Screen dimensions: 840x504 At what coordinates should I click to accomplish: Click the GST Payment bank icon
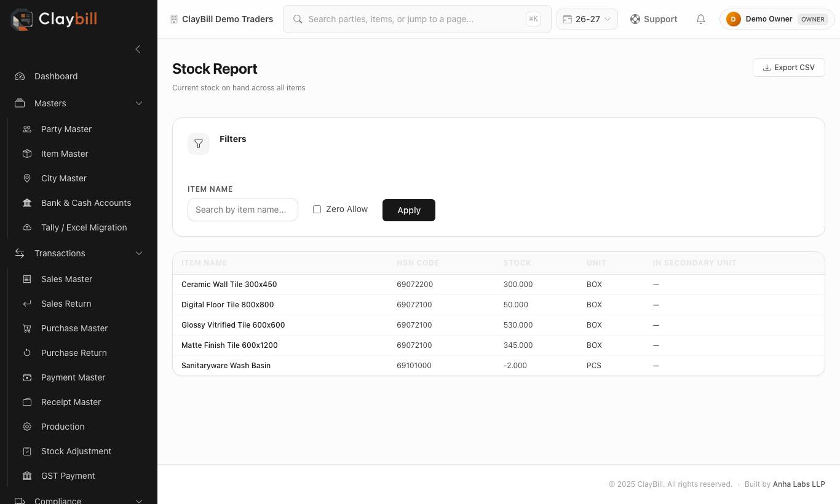[x=27, y=476]
